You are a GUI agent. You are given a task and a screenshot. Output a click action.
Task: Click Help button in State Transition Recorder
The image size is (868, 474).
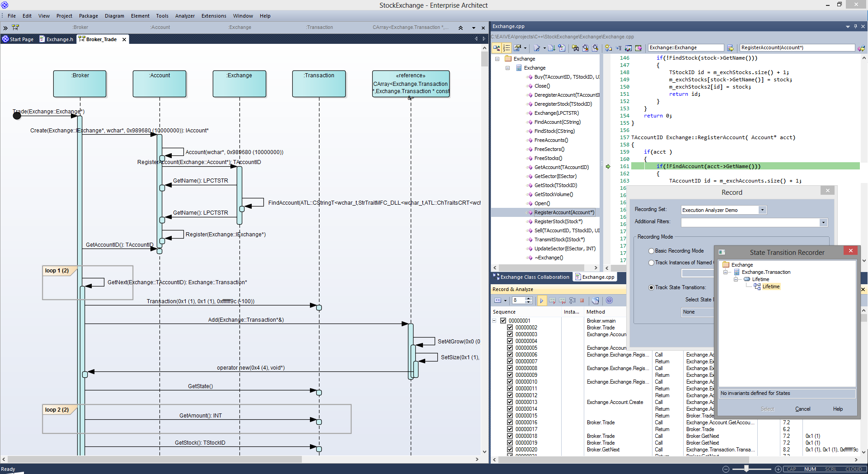[838, 409]
